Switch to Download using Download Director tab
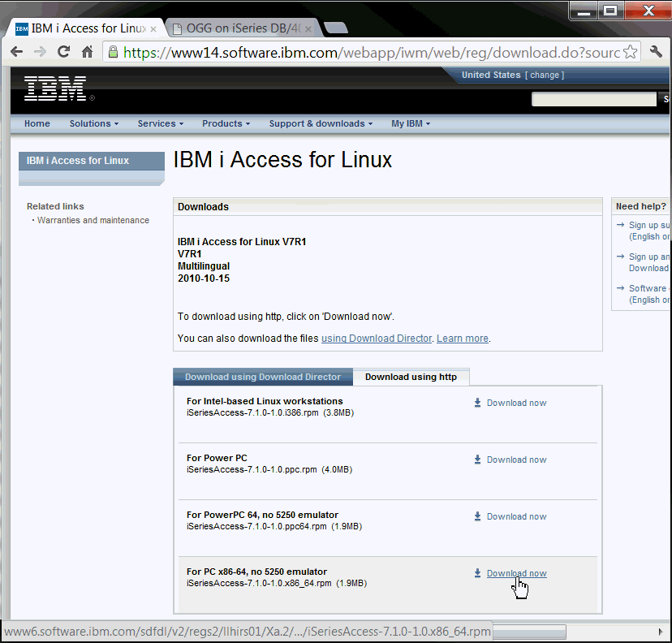The image size is (672, 643). [263, 377]
